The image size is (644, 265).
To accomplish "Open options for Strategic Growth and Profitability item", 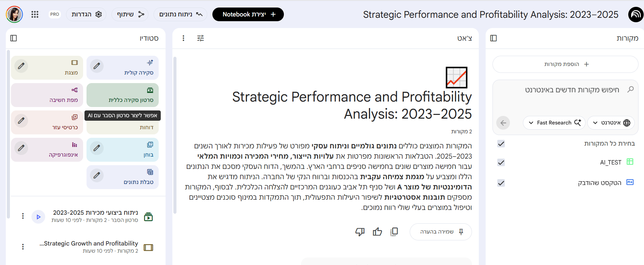I will tap(23, 247).
